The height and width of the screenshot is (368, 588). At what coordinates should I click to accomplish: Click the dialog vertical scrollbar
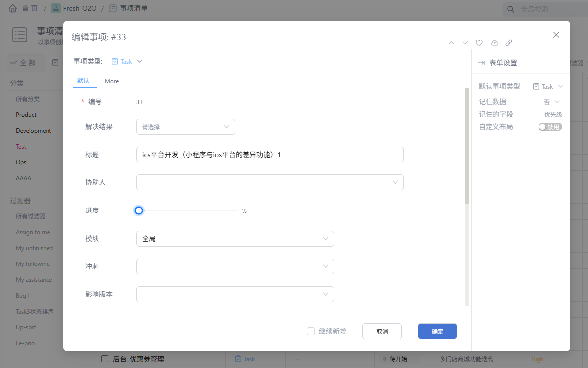[x=467, y=146]
